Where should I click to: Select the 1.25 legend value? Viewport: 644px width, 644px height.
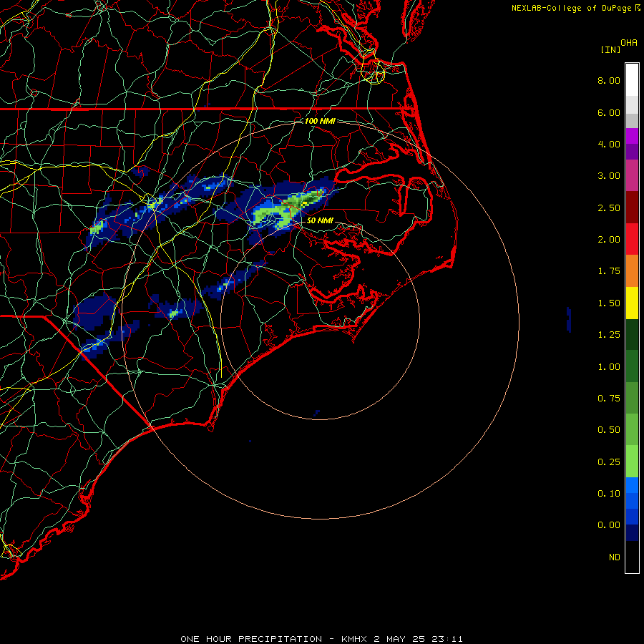tap(609, 335)
